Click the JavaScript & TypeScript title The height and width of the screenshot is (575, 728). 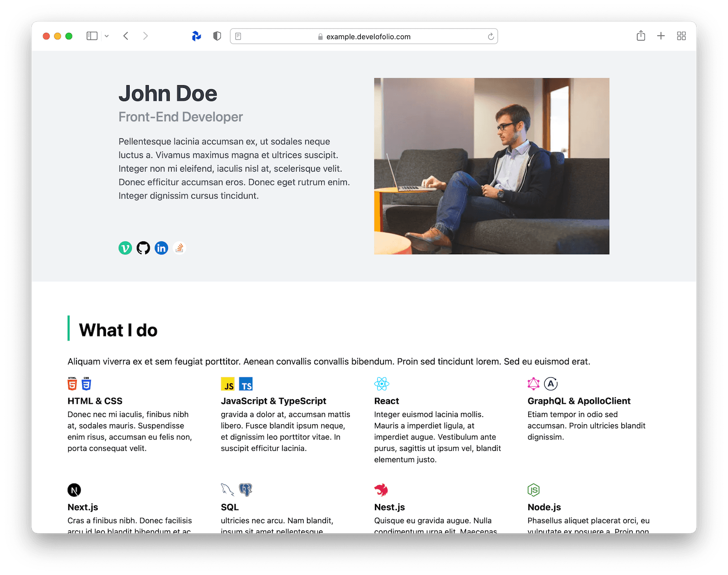click(x=273, y=401)
